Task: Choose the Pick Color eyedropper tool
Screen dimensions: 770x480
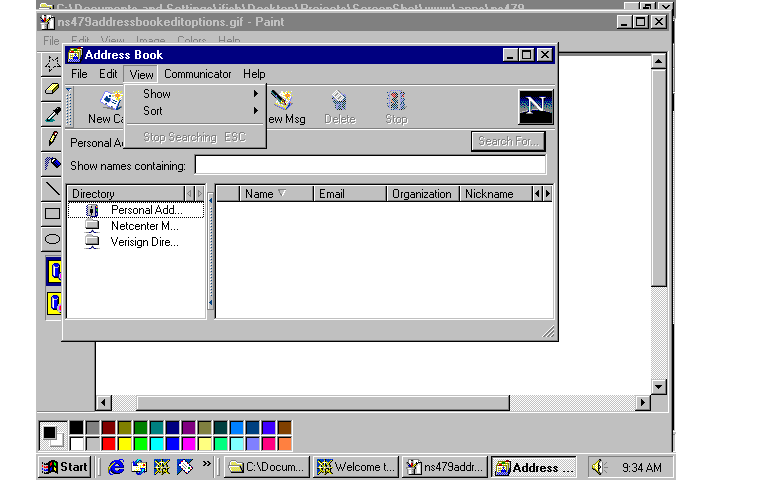Action: point(52,114)
